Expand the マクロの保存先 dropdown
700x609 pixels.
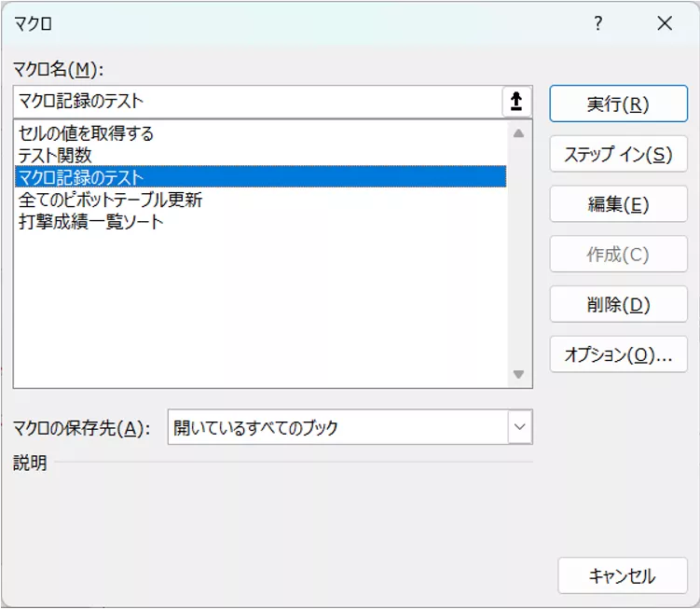click(519, 428)
